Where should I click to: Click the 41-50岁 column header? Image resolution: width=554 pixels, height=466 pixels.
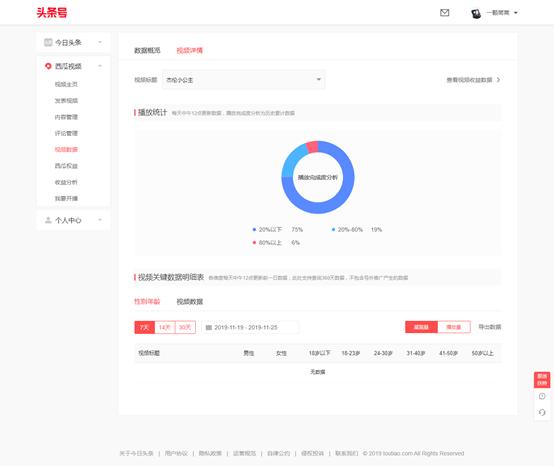point(448,353)
